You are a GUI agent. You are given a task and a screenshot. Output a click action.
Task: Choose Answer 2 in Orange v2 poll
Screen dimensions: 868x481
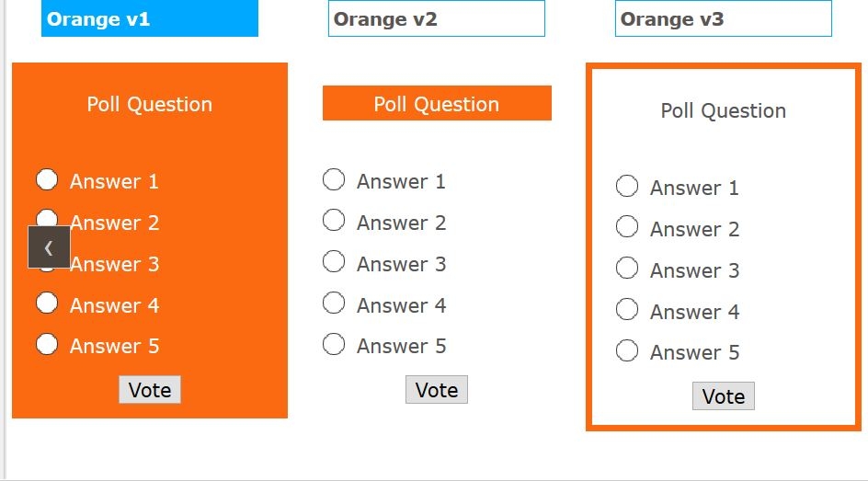point(334,221)
